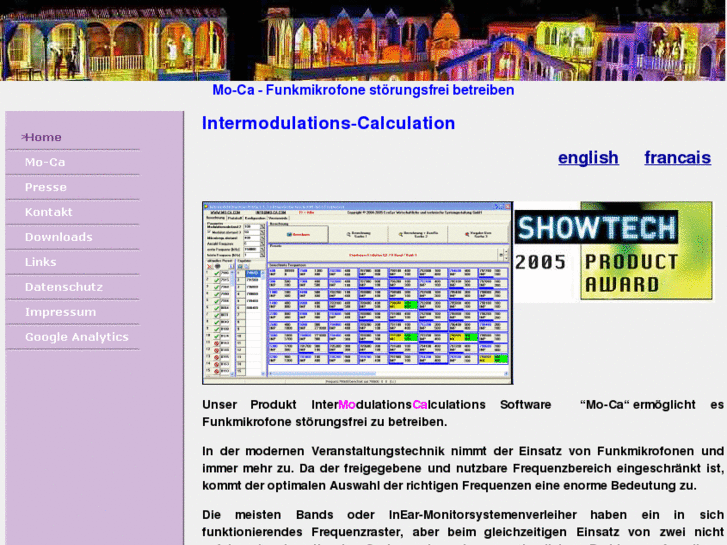The width and height of the screenshot is (727, 545).
Task: Switch the site to english
Action: click(588, 158)
